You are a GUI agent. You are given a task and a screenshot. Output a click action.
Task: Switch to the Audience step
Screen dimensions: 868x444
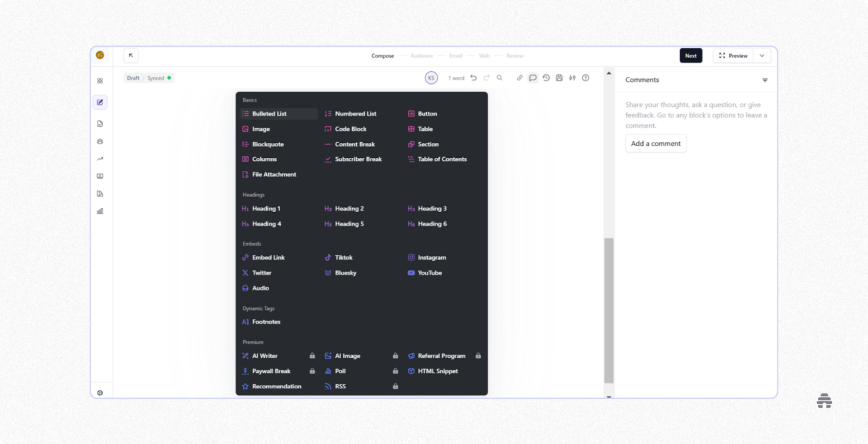pyautogui.click(x=421, y=56)
